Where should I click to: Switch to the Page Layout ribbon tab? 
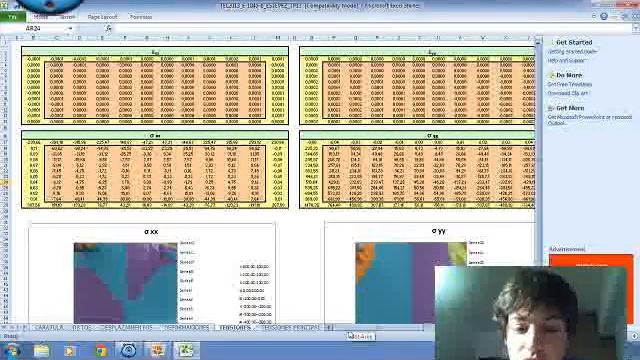(102, 17)
